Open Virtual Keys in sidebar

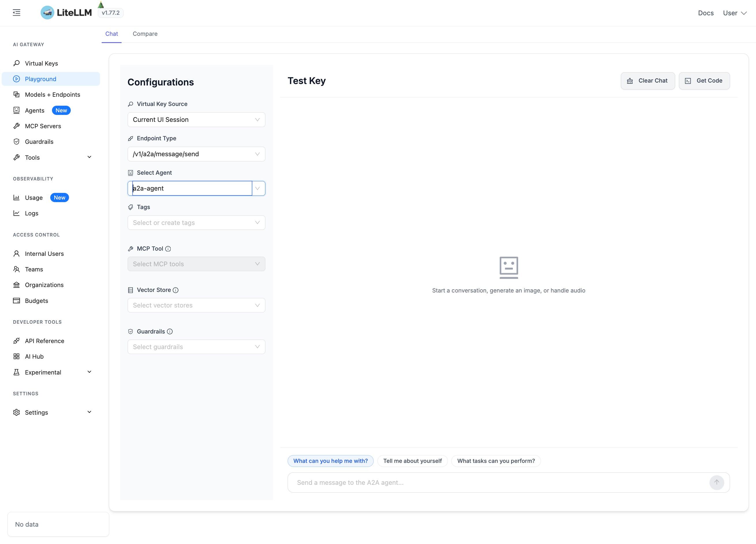tap(41, 63)
